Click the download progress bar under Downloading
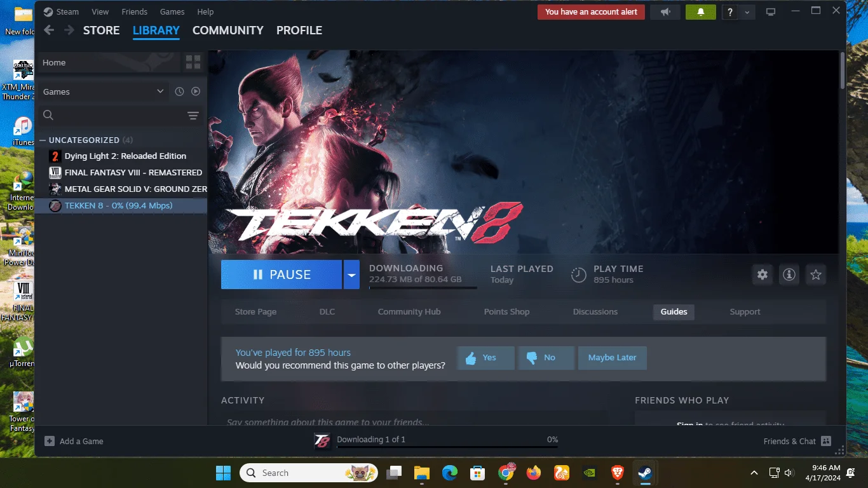This screenshot has height=488, width=868. click(423, 288)
